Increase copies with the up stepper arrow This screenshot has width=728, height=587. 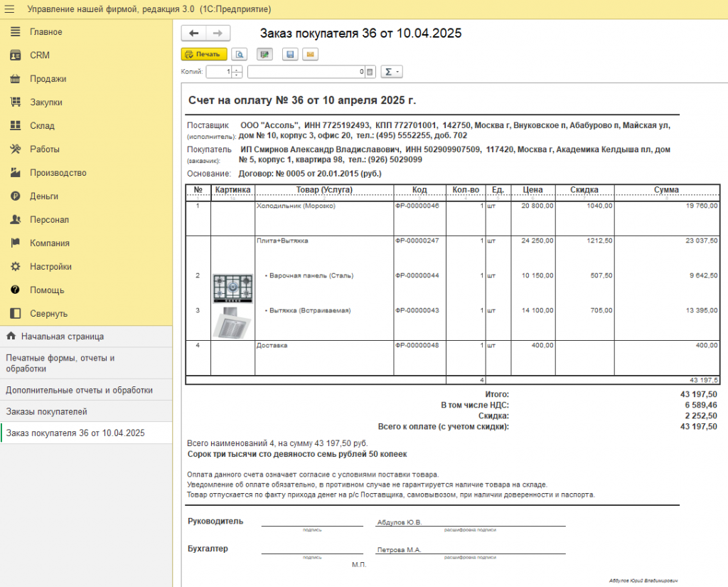point(237,69)
